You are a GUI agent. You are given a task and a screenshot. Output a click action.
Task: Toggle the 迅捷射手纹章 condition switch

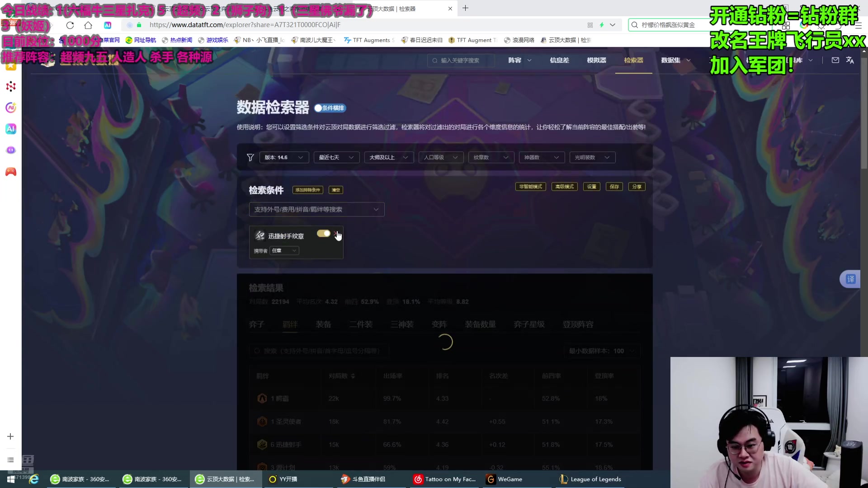click(323, 233)
